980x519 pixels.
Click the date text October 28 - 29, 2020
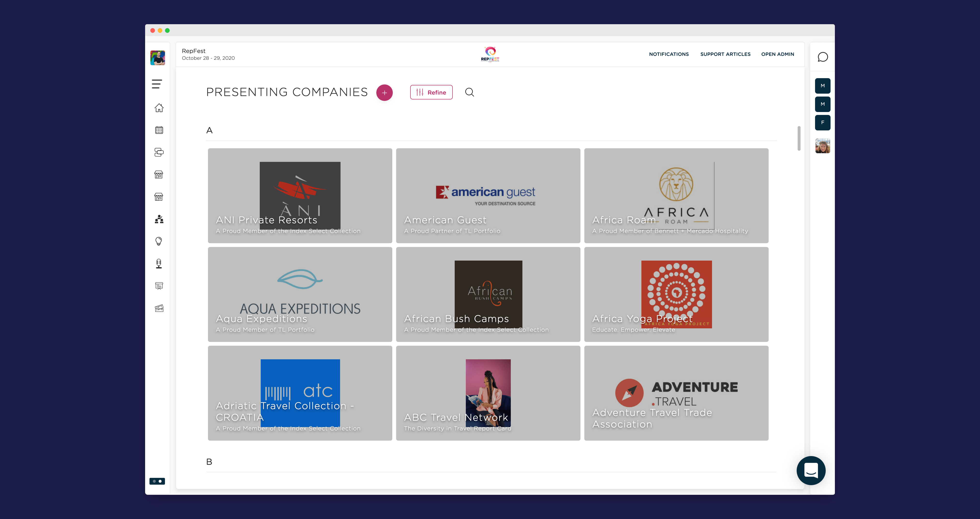[208, 58]
